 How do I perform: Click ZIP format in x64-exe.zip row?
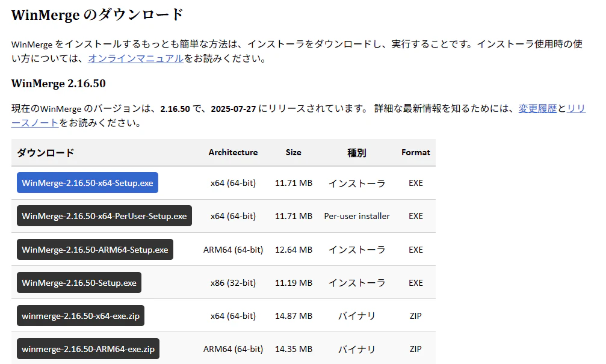point(415,316)
